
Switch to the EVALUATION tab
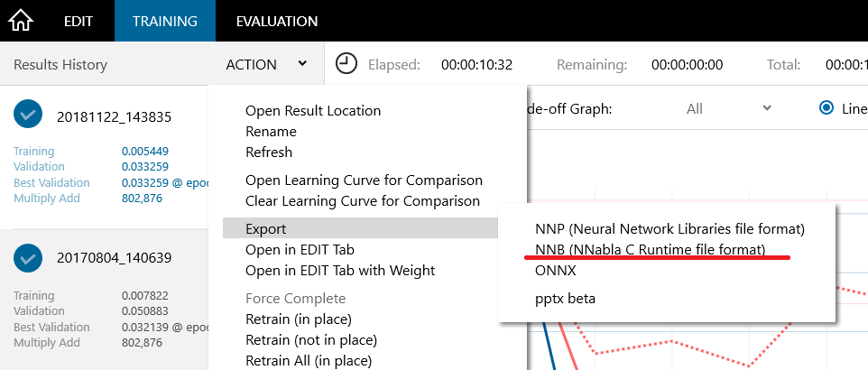tap(276, 21)
